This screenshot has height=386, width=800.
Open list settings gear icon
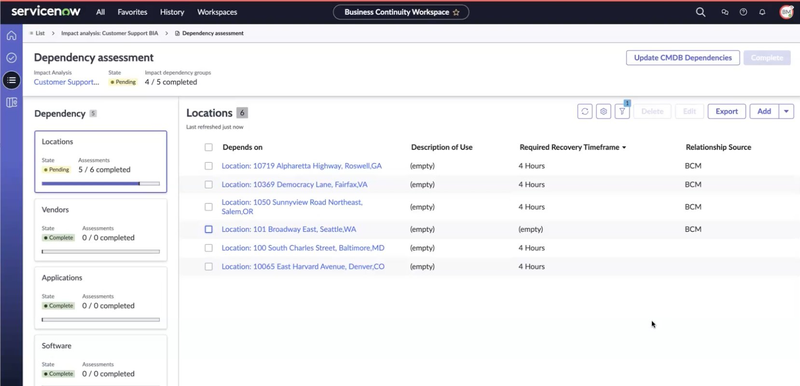pos(604,111)
